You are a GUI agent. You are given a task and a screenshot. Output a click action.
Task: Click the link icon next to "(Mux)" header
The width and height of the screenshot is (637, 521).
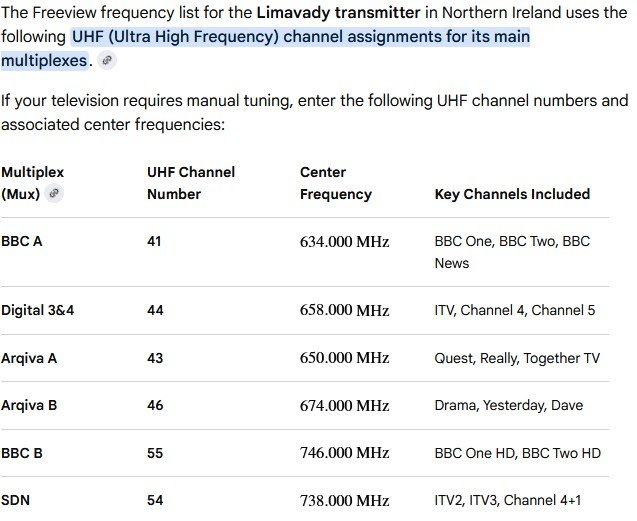click(x=54, y=193)
